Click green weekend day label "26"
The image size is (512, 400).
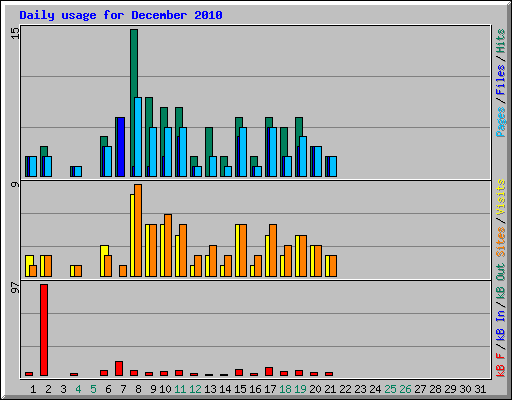tap(405, 389)
